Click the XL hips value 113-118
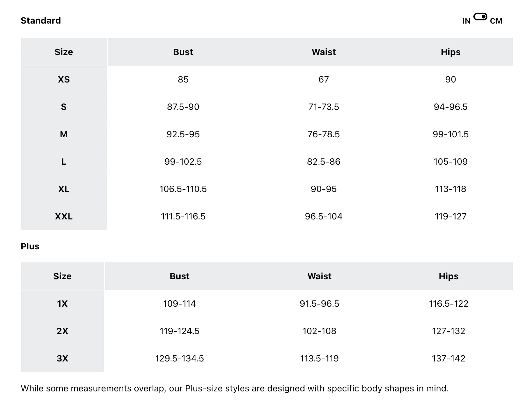This screenshot has height=400, width=532. coord(450,189)
